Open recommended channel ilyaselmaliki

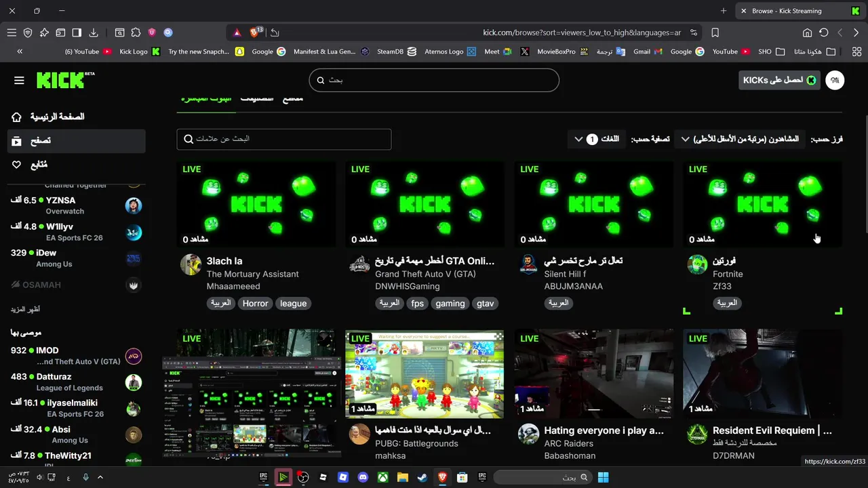click(x=77, y=408)
